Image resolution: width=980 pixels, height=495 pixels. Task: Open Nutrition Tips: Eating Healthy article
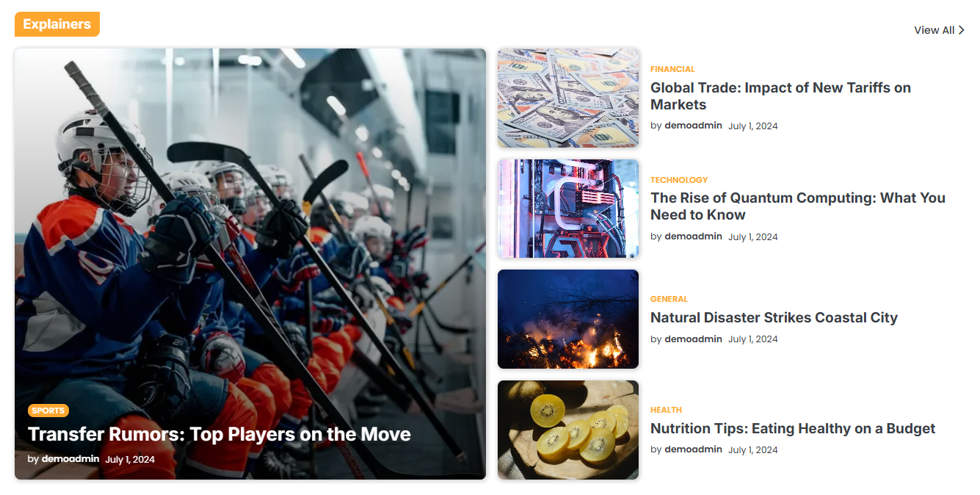(x=793, y=428)
